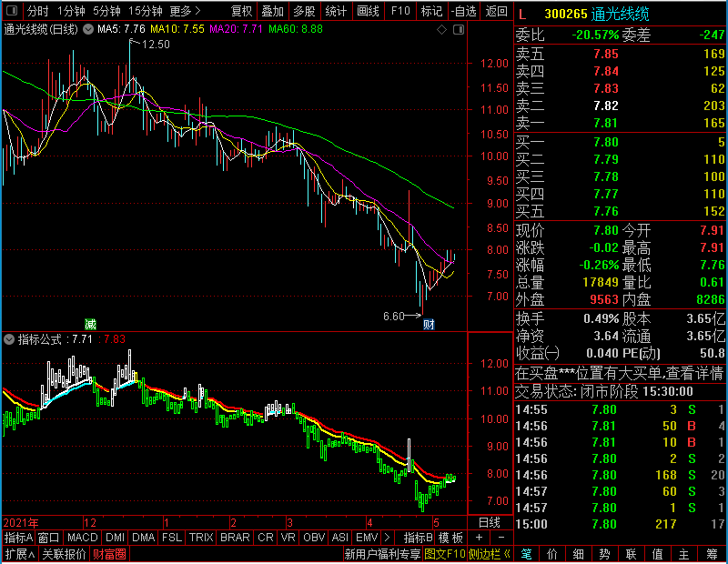The width and height of the screenshot is (728, 564).
Task: Collapse the 侧边栏 sidebar
Action: click(489, 554)
